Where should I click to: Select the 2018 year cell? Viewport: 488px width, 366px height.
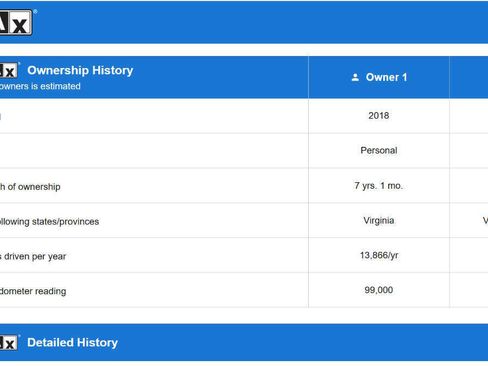(x=379, y=116)
